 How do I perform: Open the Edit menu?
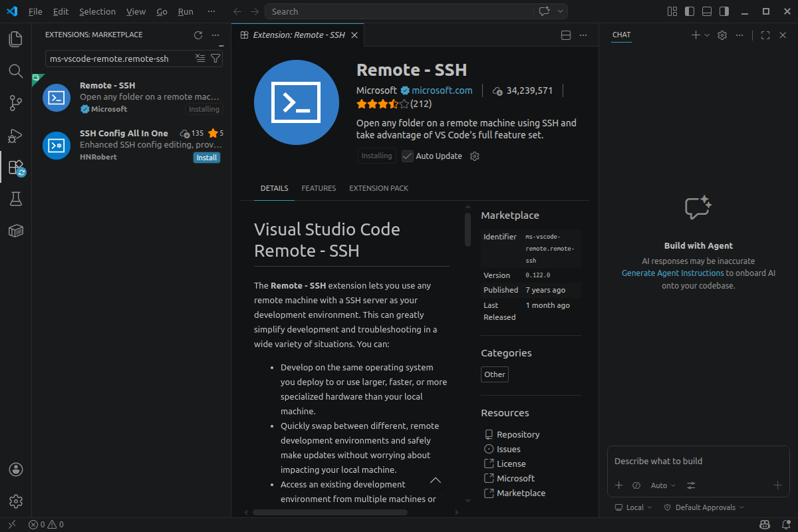pos(61,11)
